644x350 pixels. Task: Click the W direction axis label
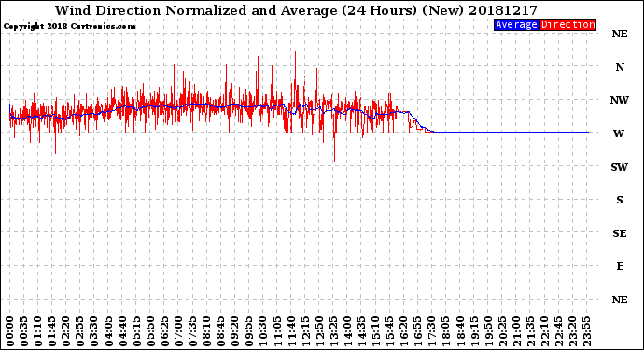(619, 133)
